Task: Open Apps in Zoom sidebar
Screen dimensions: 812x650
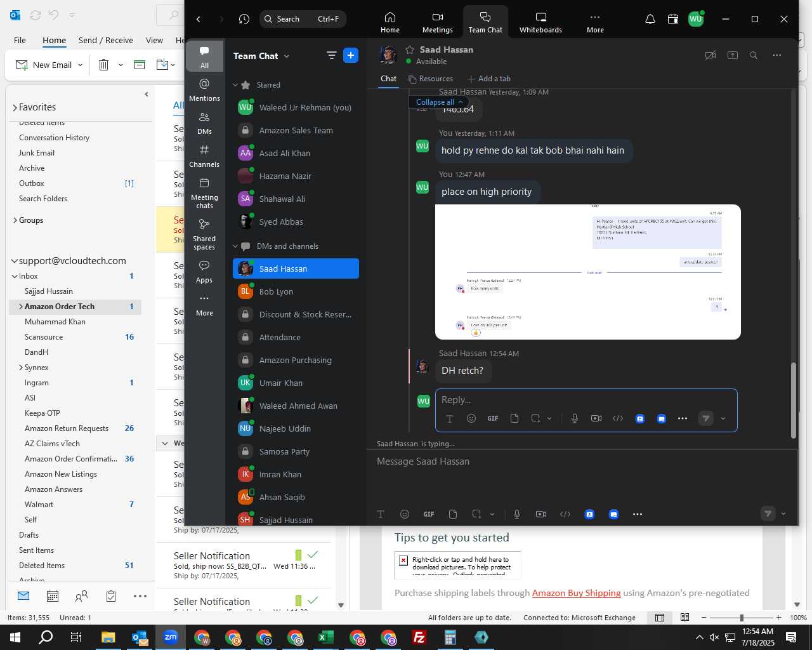Action: (204, 272)
